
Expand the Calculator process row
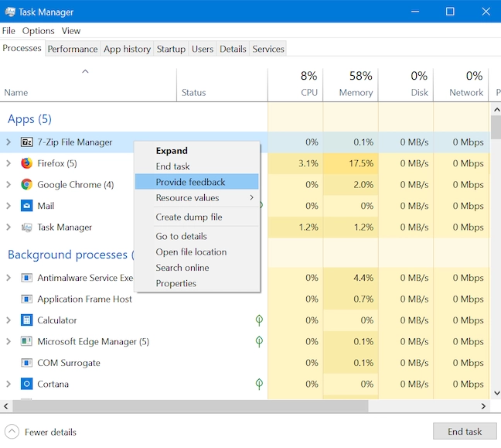click(9, 320)
